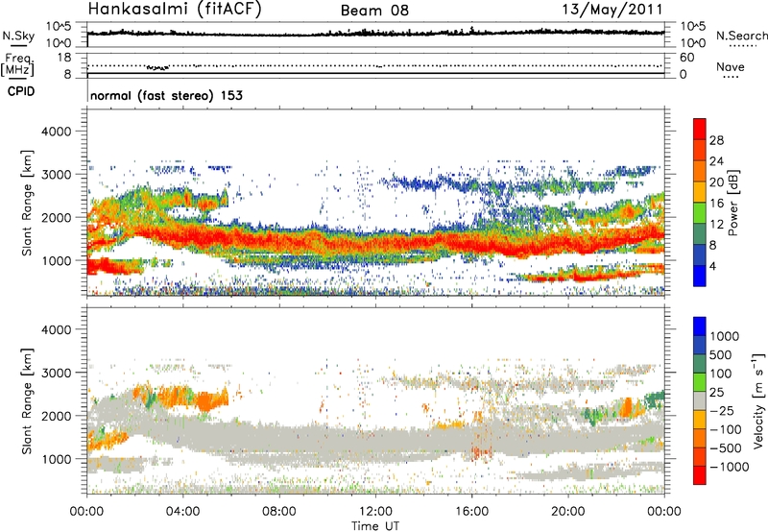Viewport: 768px width, 532px height.
Task: Click the 10^0 tick beside N.Search
Action: pos(693,43)
